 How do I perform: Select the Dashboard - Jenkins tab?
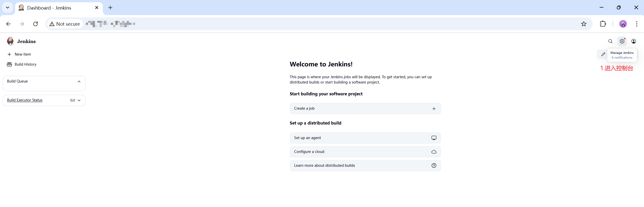pos(59,8)
